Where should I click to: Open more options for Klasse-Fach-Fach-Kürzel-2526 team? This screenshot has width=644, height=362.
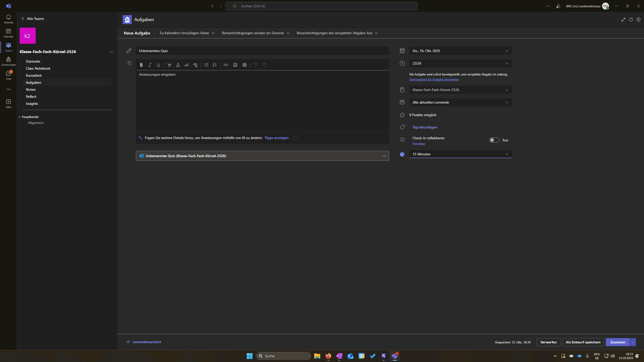click(x=111, y=52)
